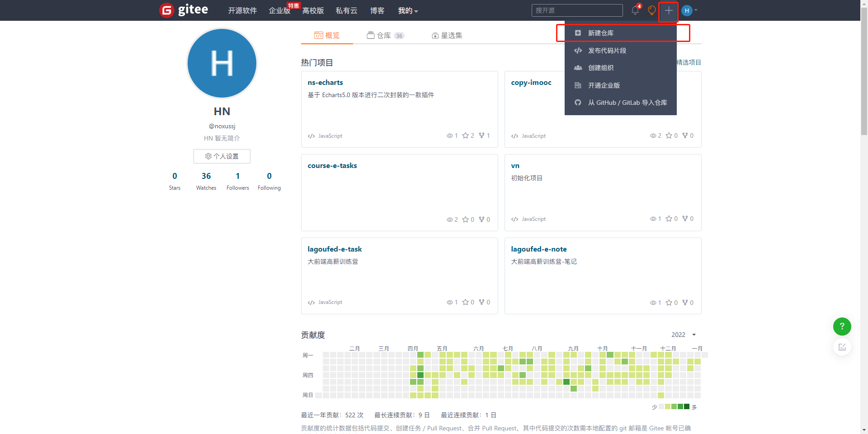Click the plus create icon
This screenshot has width=868, height=434.
[x=669, y=10]
